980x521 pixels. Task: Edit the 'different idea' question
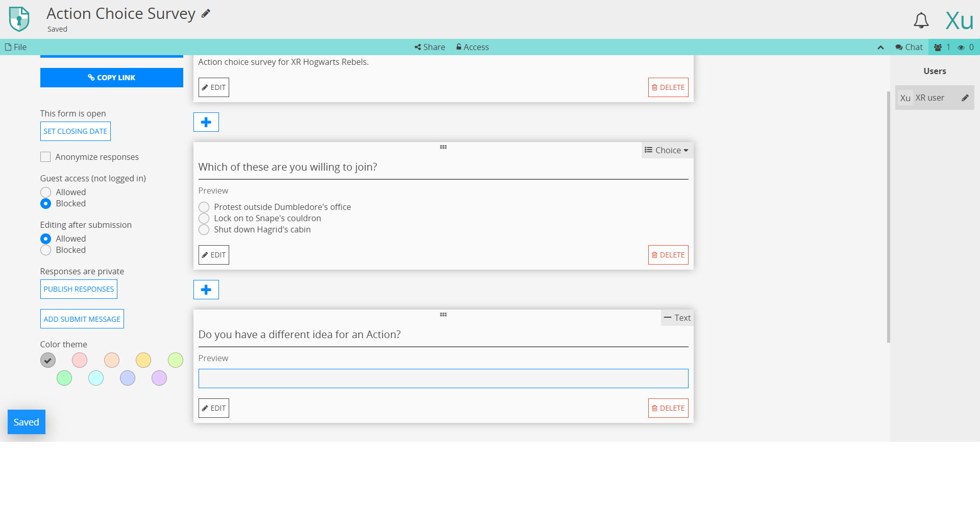[214, 408]
